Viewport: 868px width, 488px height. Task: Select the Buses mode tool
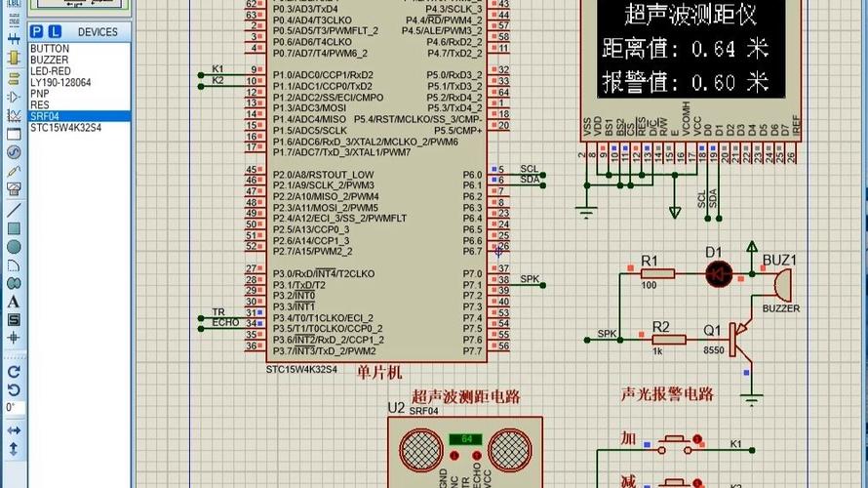click(14, 39)
